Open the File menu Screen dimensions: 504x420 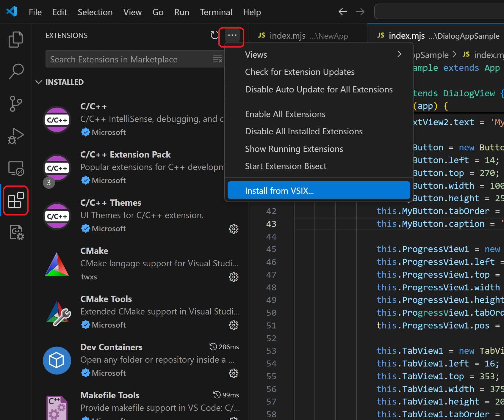[35, 12]
